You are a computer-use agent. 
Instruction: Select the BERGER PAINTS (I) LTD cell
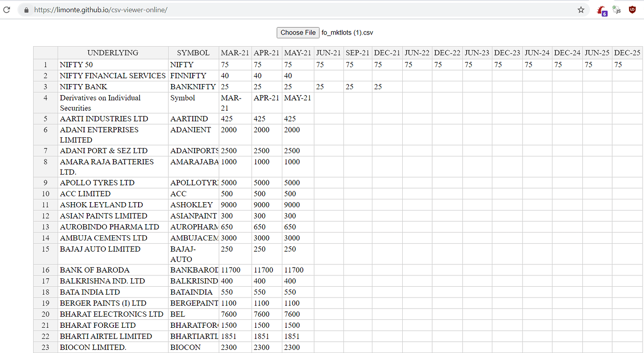[113, 303]
